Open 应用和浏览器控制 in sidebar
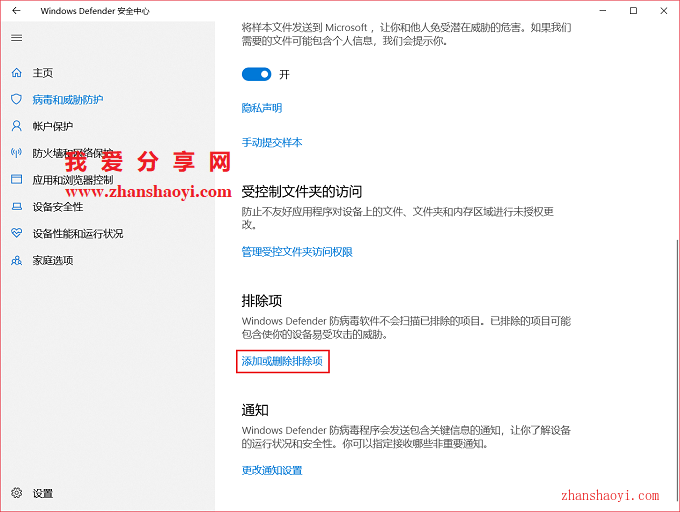 pyautogui.click(x=73, y=180)
